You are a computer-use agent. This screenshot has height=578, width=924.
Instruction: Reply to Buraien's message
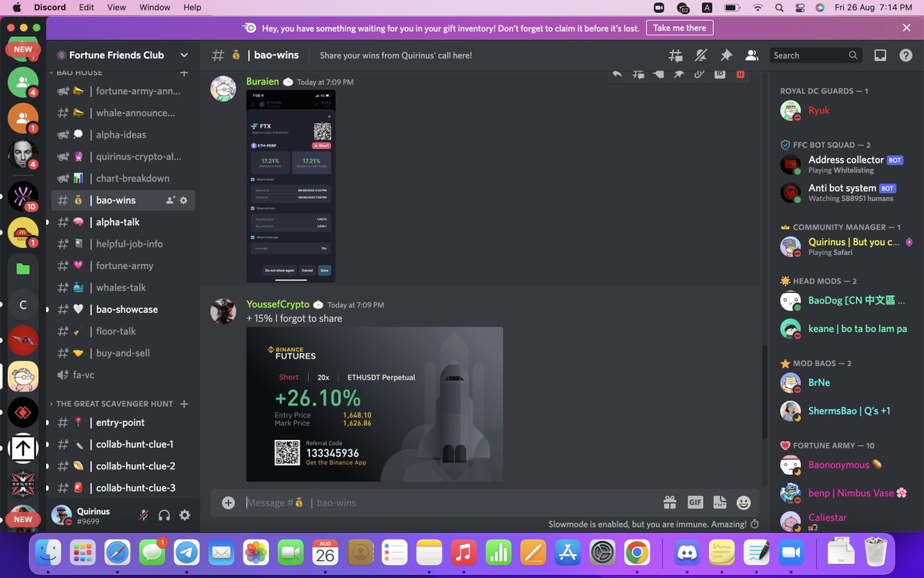click(617, 75)
